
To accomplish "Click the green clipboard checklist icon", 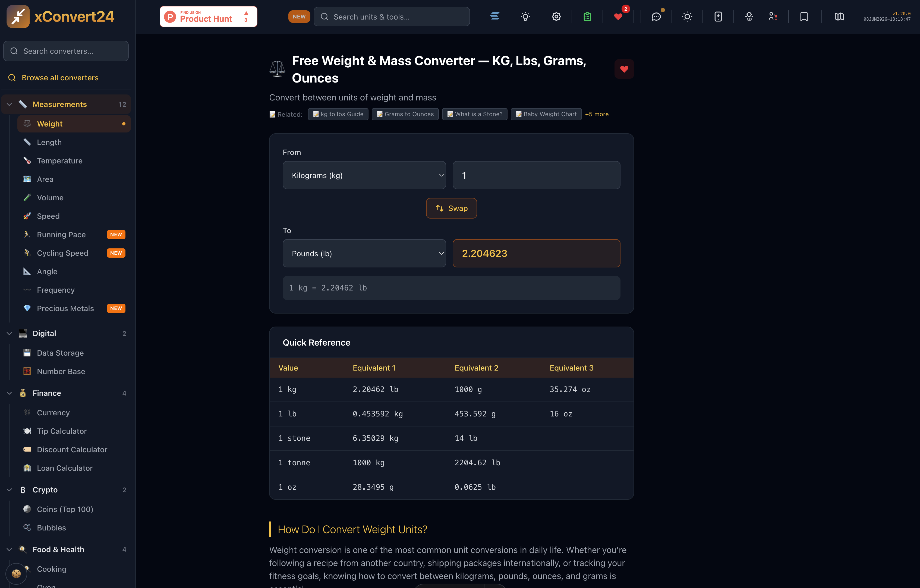I will (x=587, y=17).
